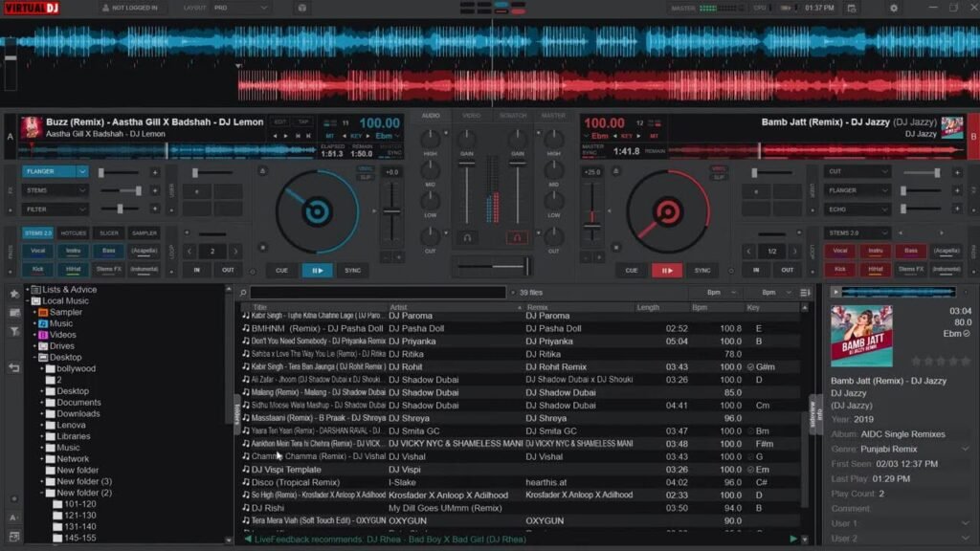Click the LiveFeedback recommends DJ Rhea link
This screenshot has width=980, height=551.
point(390,539)
